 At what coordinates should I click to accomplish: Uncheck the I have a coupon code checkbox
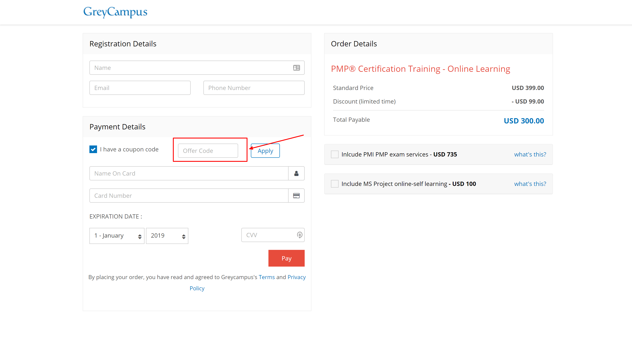tap(93, 149)
